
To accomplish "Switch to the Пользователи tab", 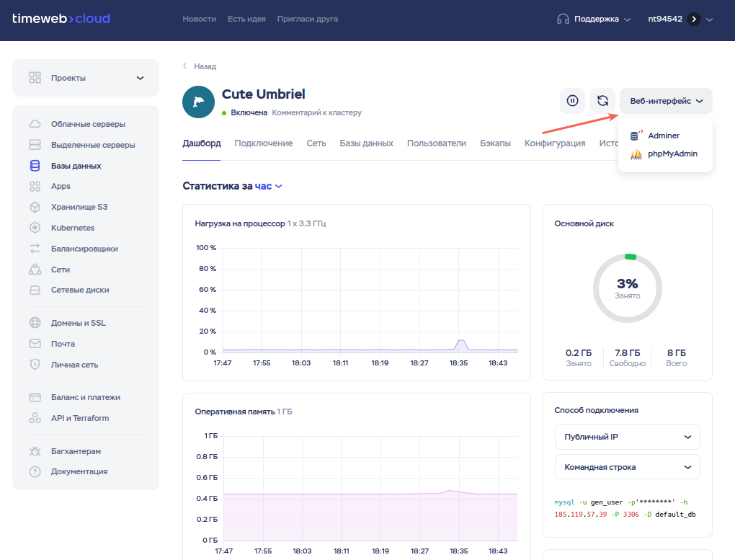I will tap(437, 143).
